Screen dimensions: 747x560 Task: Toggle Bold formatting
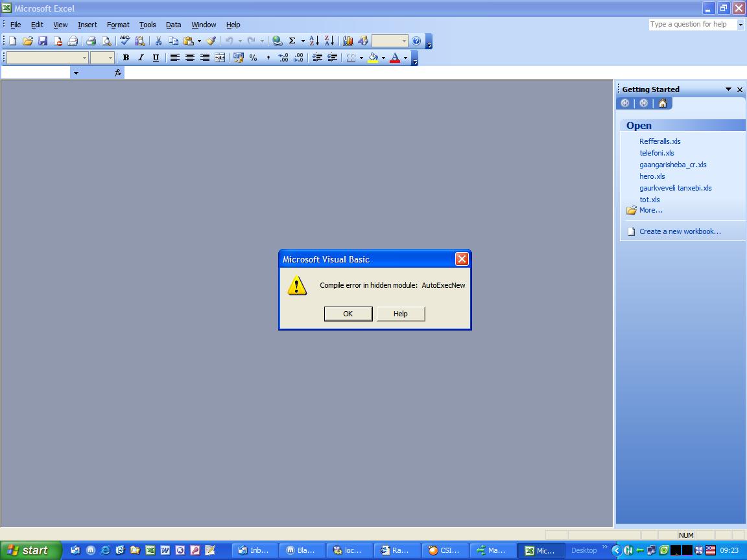click(126, 58)
